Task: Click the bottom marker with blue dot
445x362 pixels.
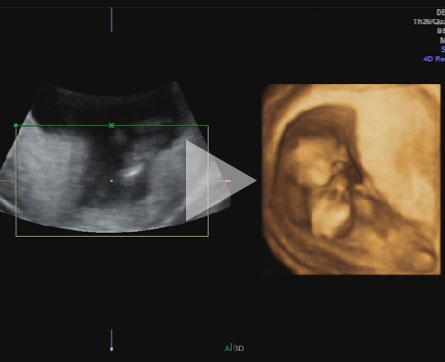Action: click(x=111, y=340)
